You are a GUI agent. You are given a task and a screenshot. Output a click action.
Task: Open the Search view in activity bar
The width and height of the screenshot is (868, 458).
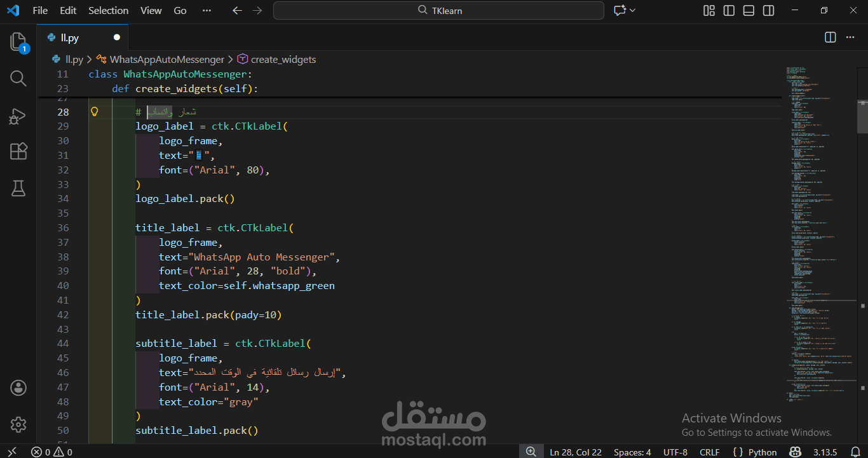click(18, 79)
